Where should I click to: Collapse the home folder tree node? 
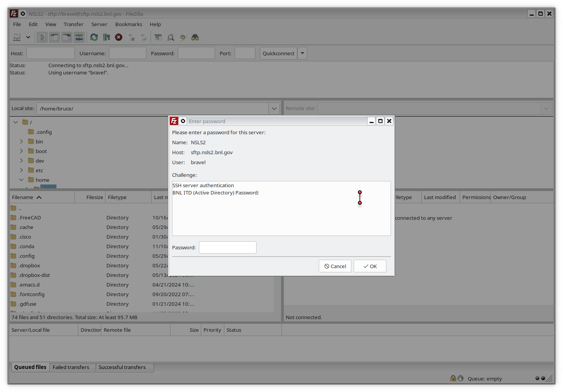[22, 180]
